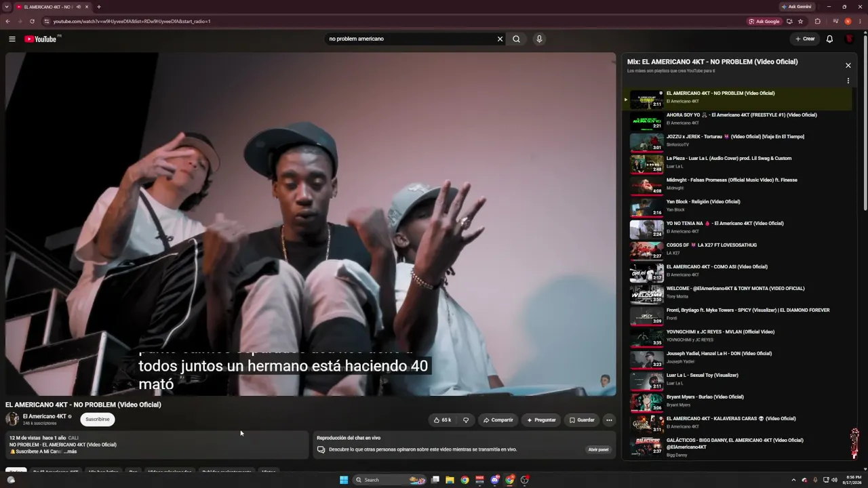The height and width of the screenshot is (488, 868).
Task: Open the browser media controls icon
Action: tap(835, 21)
